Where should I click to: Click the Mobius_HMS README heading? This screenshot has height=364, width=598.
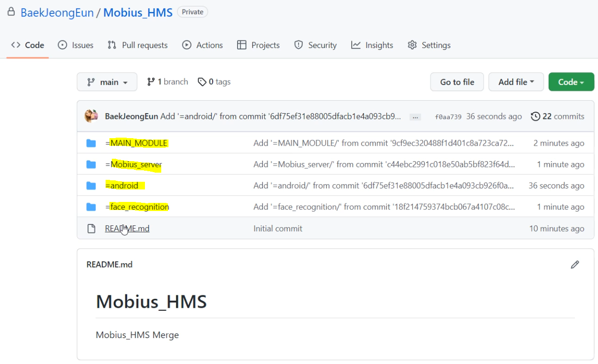coord(151,302)
